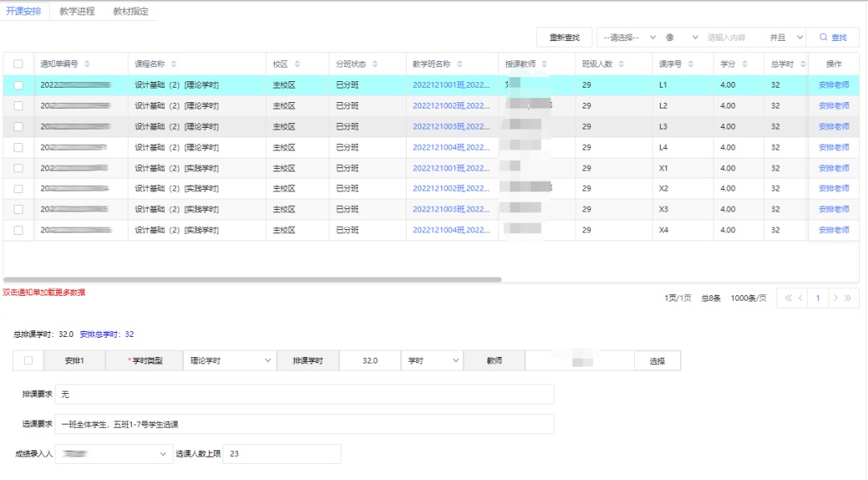Open the 学时类型 理论学时 dropdown
868x480 pixels.
(x=230, y=361)
